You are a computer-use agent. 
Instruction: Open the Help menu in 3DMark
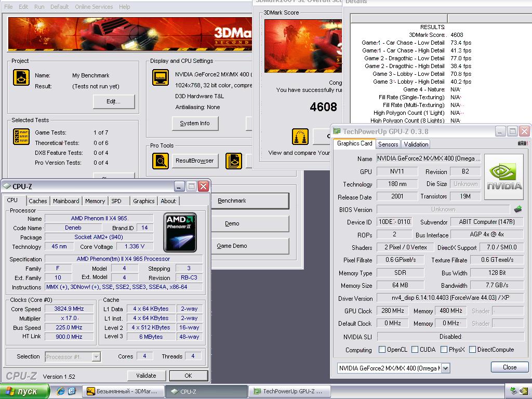pyautogui.click(x=125, y=7)
